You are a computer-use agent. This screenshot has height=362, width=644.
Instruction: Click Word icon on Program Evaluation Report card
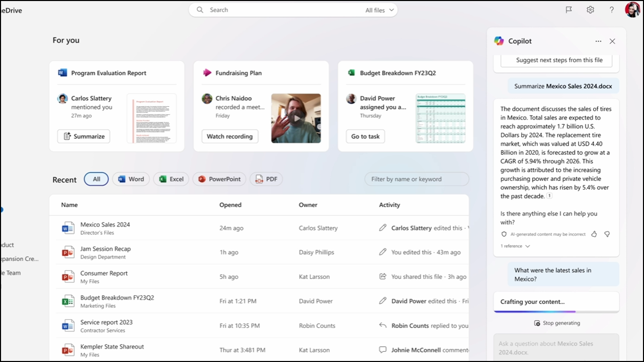tap(63, 73)
